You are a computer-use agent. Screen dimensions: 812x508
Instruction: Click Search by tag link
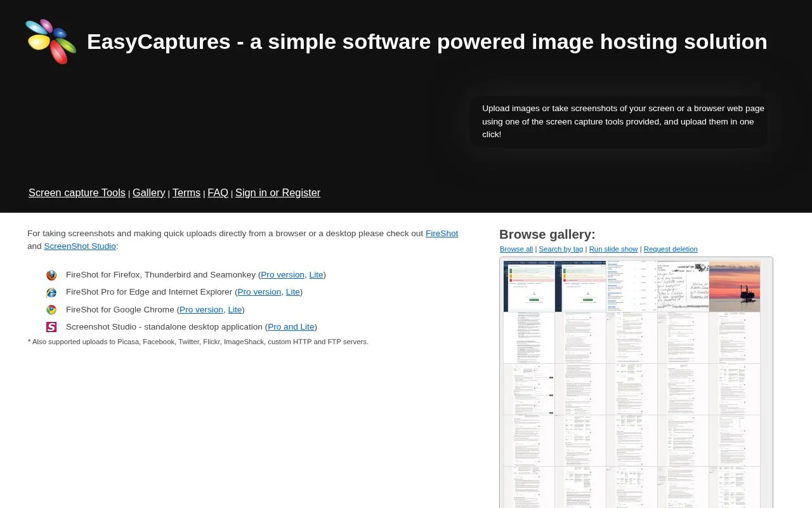point(561,249)
